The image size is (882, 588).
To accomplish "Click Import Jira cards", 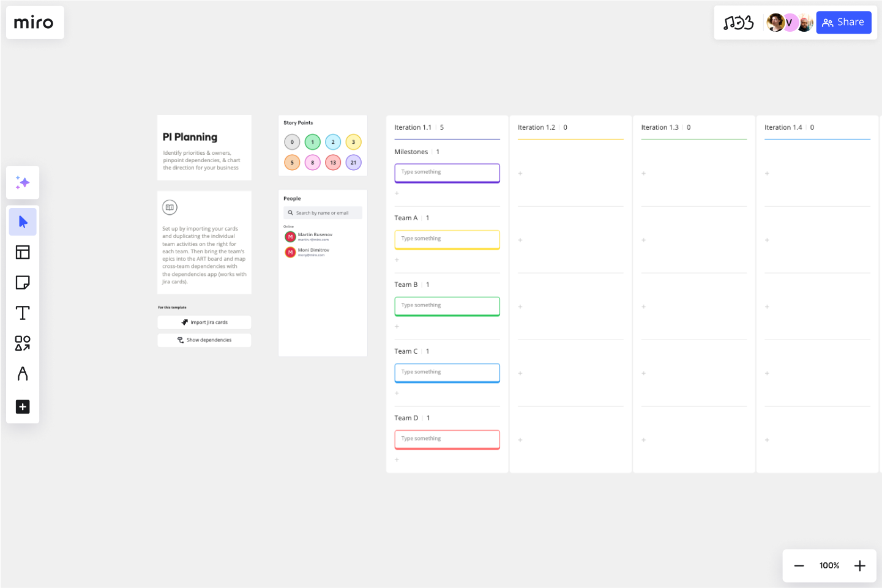I will (x=204, y=322).
